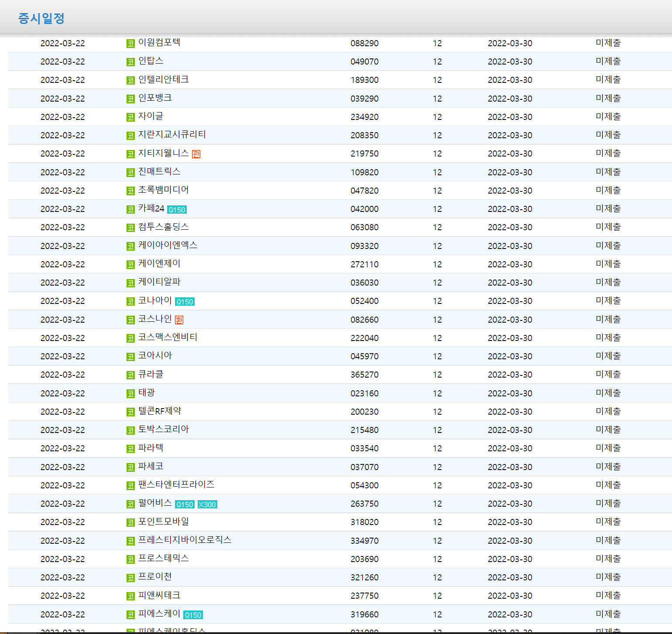The width and height of the screenshot is (672, 634).
Task: Select the KOSDAQ icon in the 인텔리안테크 row
Action: tap(130, 80)
